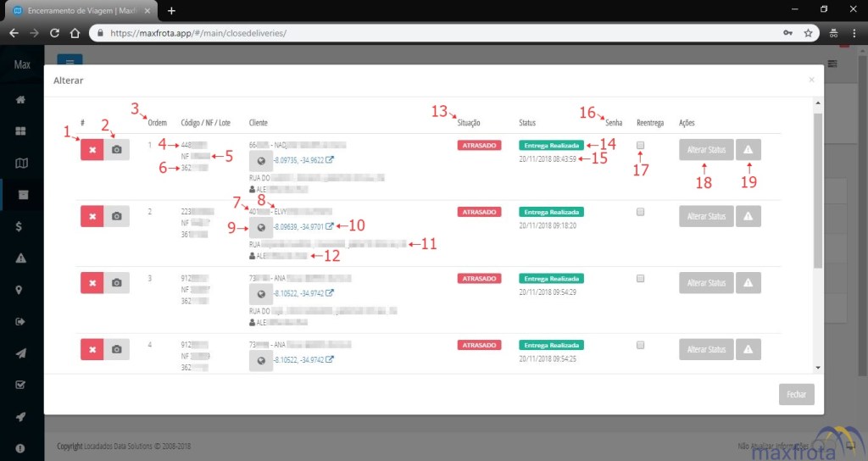Open the dollar sign sidebar menu

pos(21,226)
